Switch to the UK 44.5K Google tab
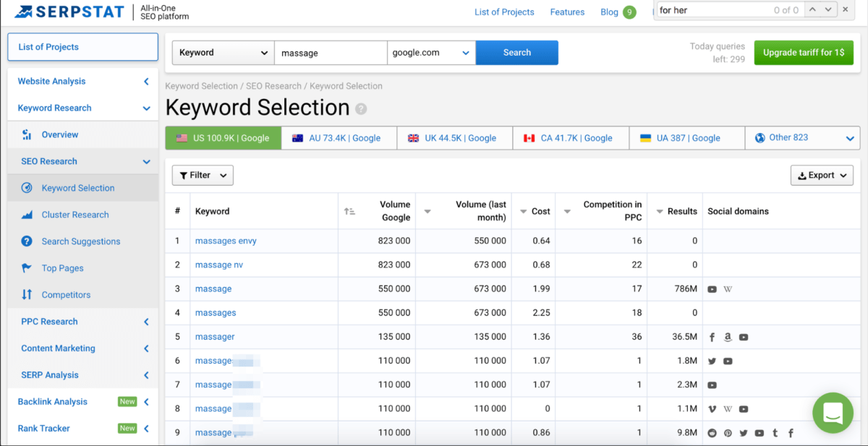The width and height of the screenshot is (868, 446). 454,138
